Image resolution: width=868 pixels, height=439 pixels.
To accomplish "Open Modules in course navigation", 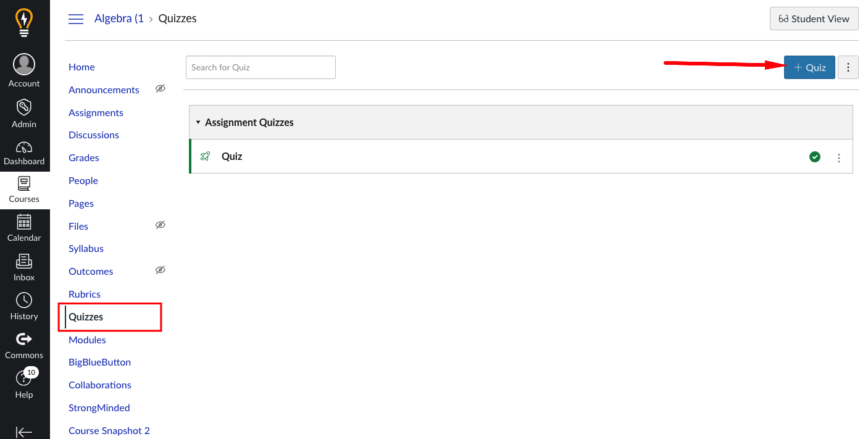I will 87,340.
